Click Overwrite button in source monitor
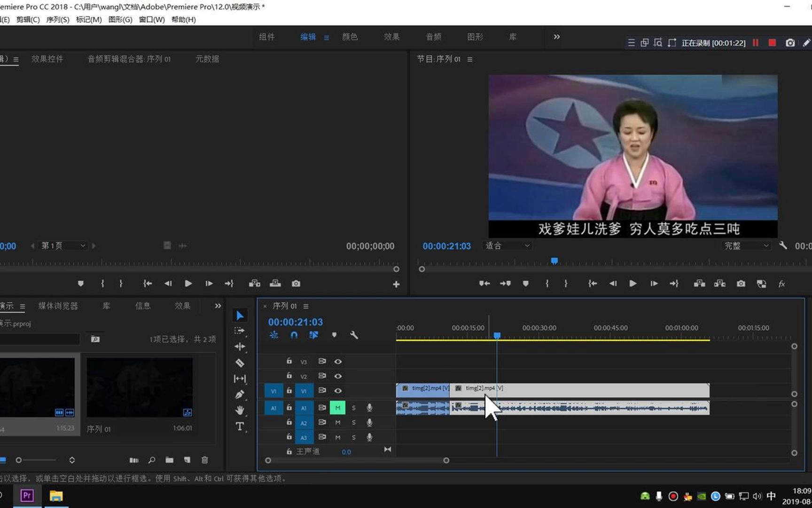The width and height of the screenshot is (812, 508). tap(275, 284)
